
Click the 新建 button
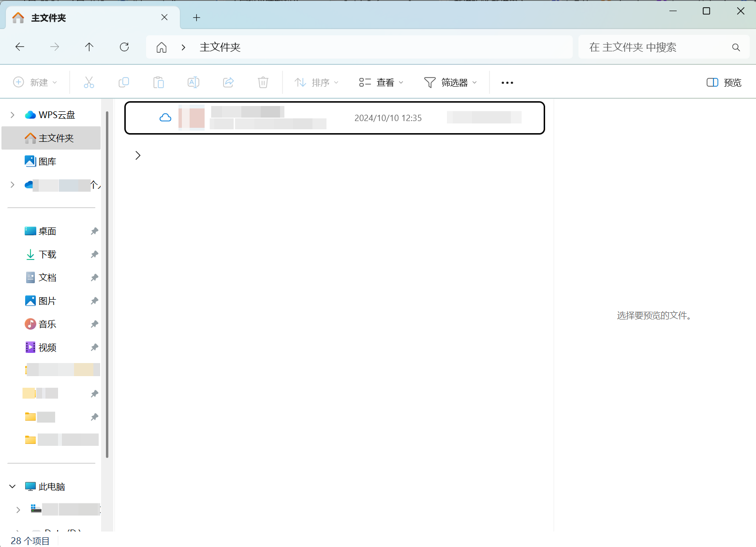pos(35,82)
